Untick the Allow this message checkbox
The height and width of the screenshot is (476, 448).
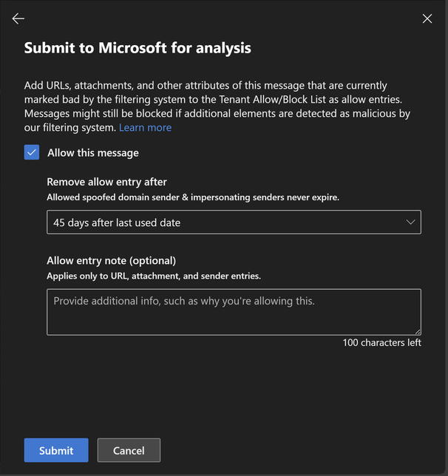[32, 152]
